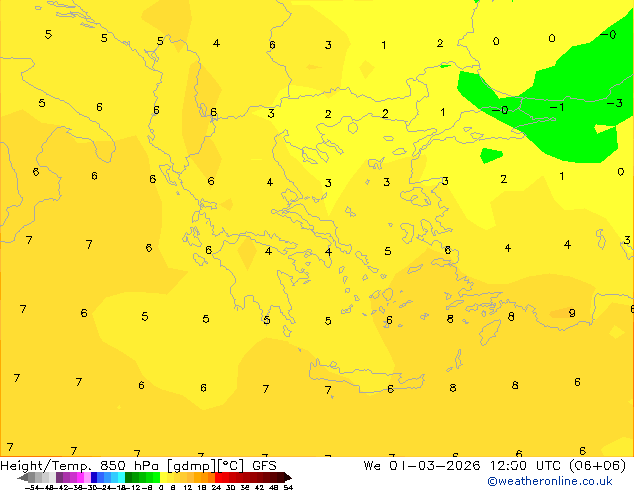Click the map temperature value -3
Image resolution: width=634 pixels, height=490 pixels.
[x=615, y=103]
